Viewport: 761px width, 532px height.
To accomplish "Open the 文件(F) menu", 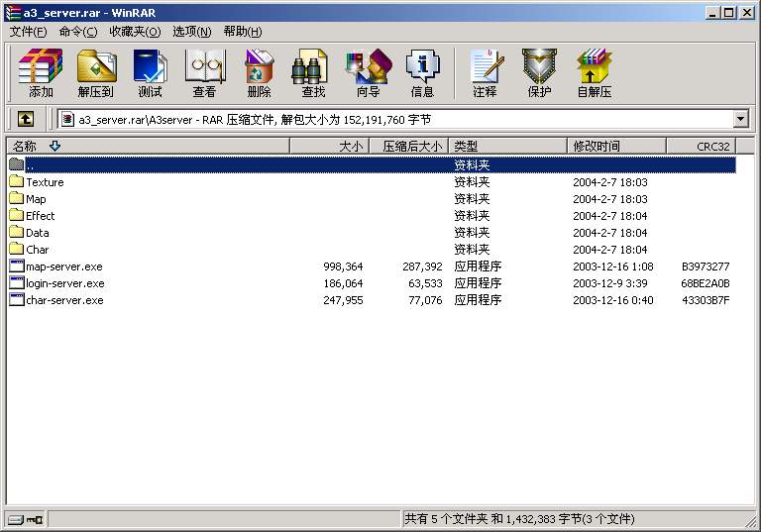I will coord(28,32).
